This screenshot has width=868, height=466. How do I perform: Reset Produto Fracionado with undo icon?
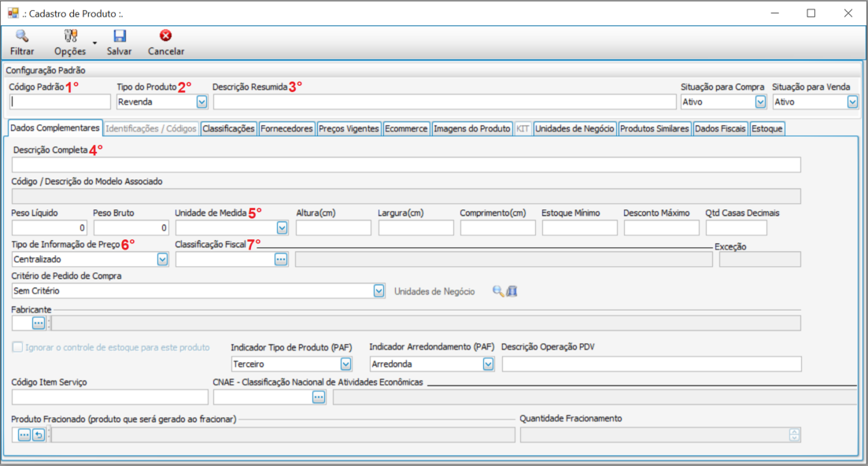click(39, 435)
